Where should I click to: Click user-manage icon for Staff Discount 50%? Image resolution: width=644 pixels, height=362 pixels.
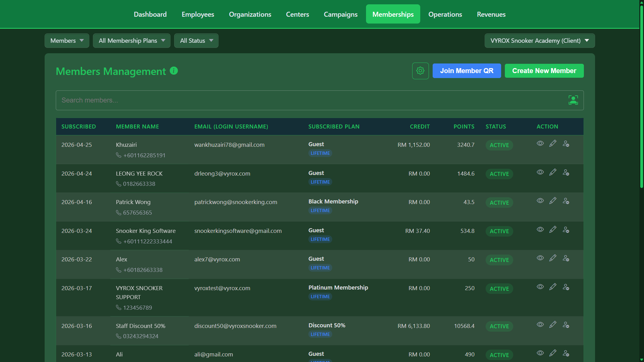click(566, 325)
